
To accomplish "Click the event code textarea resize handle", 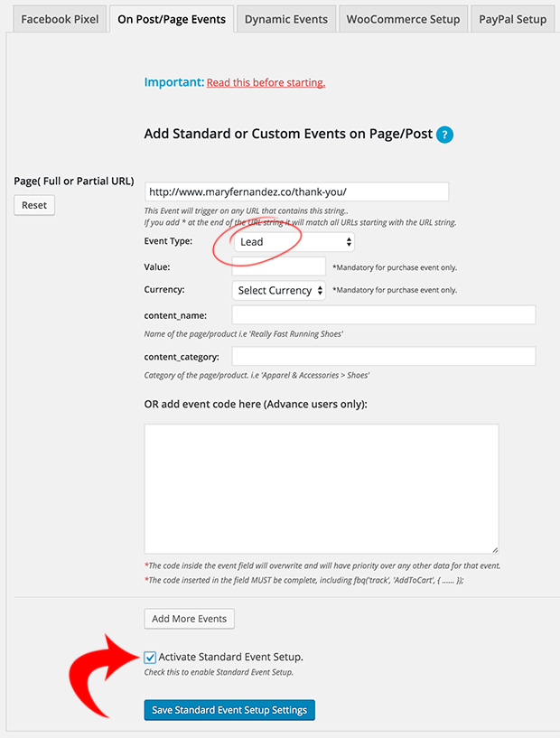I will click(495, 550).
